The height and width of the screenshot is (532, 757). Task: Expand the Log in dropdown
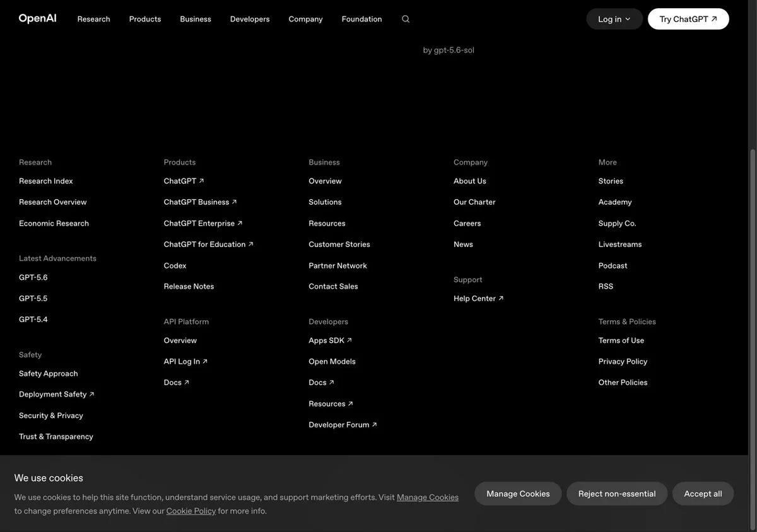tap(614, 19)
